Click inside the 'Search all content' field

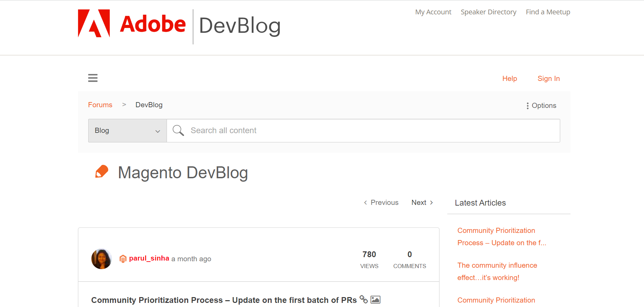pos(308,130)
